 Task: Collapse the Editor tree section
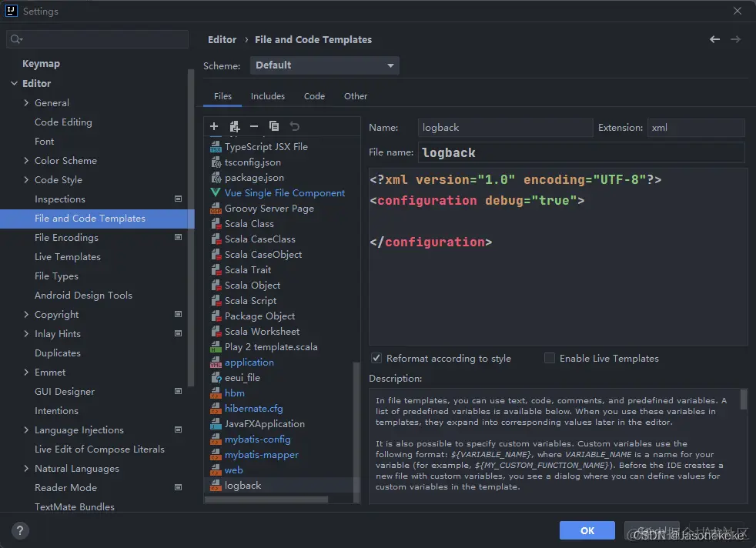(x=14, y=83)
